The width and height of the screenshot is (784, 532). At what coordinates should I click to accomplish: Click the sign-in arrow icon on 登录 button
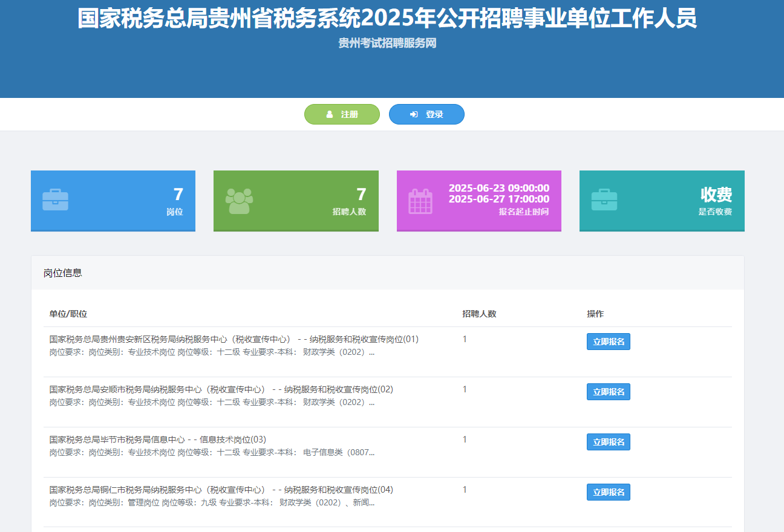coord(414,114)
